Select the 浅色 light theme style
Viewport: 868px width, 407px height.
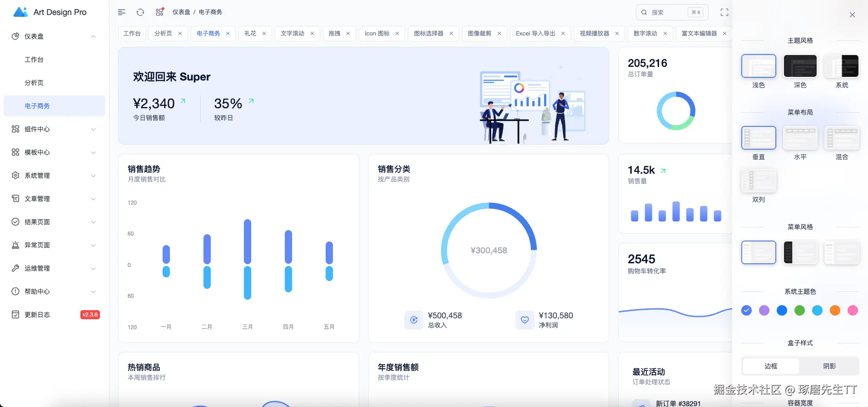[759, 66]
